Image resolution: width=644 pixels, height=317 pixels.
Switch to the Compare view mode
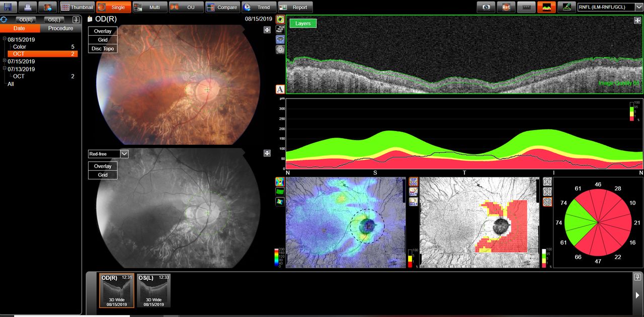tap(222, 7)
